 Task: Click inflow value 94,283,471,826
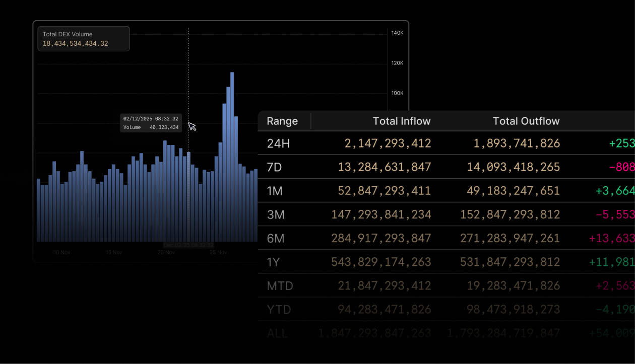[385, 310]
